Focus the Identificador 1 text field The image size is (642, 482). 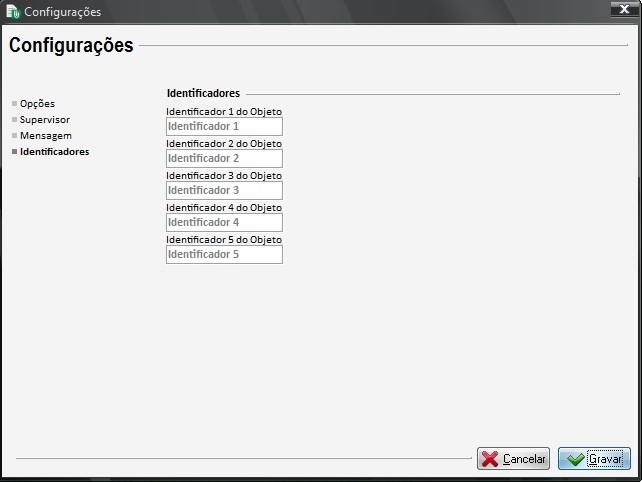click(x=224, y=127)
